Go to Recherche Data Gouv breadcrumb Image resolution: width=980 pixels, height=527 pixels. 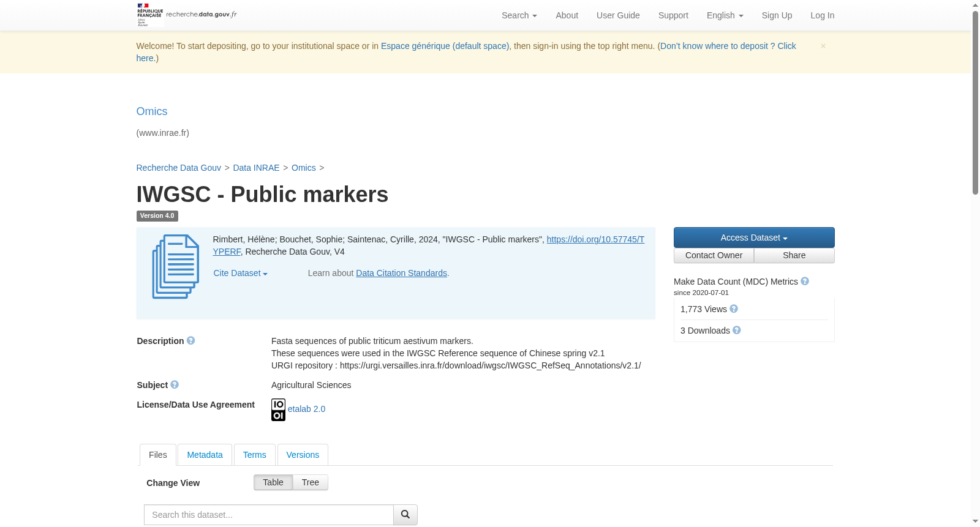click(x=178, y=168)
